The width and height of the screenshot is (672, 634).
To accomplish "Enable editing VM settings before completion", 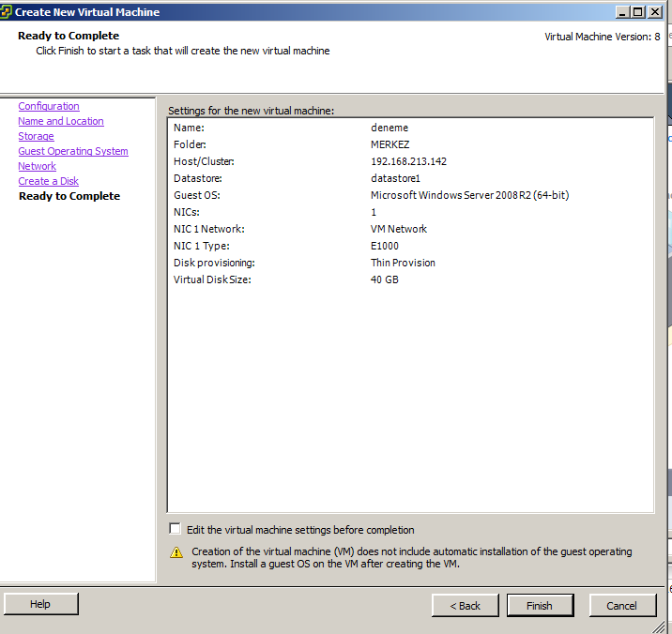I will tap(175, 530).
